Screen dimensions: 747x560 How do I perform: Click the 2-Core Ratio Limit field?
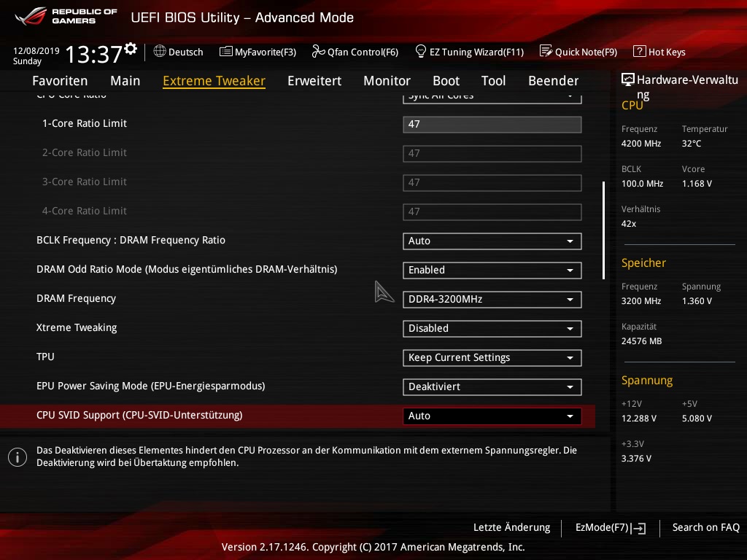tap(492, 153)
